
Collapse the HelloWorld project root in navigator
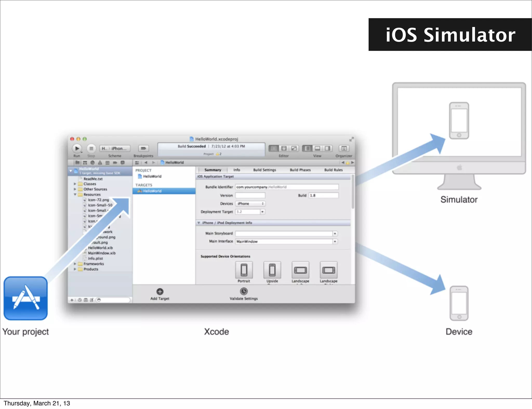coord(71,171)
